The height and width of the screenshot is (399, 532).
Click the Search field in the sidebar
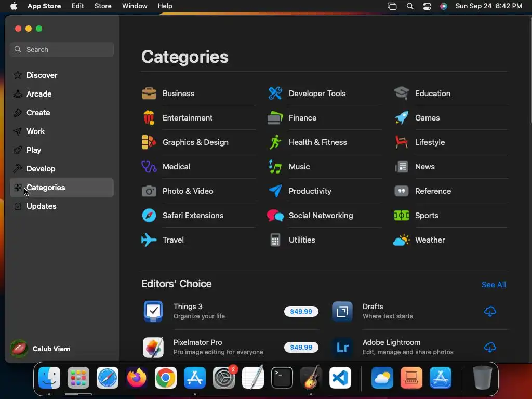click(62, 49)
